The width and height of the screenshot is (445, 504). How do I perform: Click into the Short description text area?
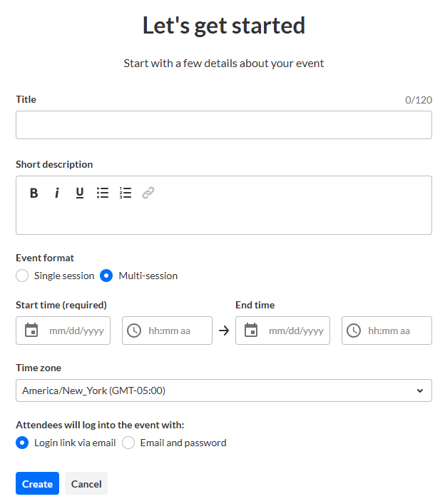tap(223, 218)
